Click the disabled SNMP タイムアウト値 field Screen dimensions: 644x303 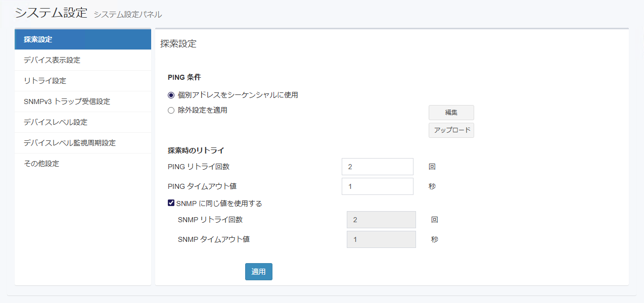coord(381,239)
